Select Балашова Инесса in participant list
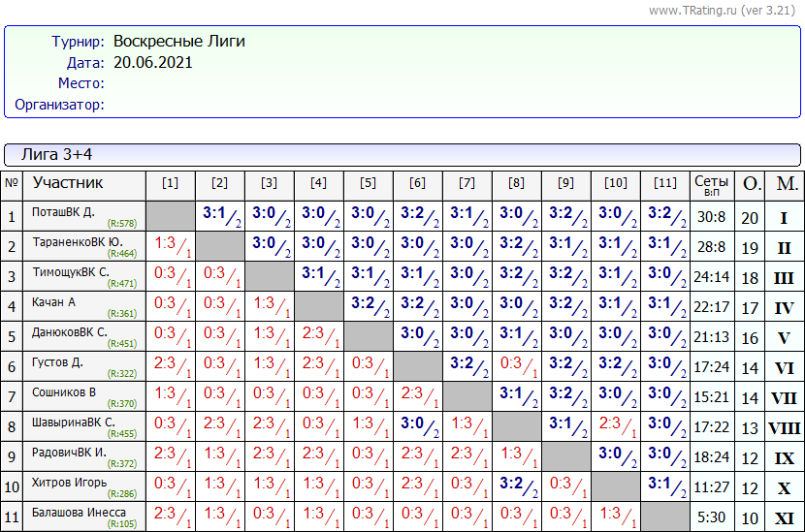Screen dimensions: 805x532 tap(79, 513)
